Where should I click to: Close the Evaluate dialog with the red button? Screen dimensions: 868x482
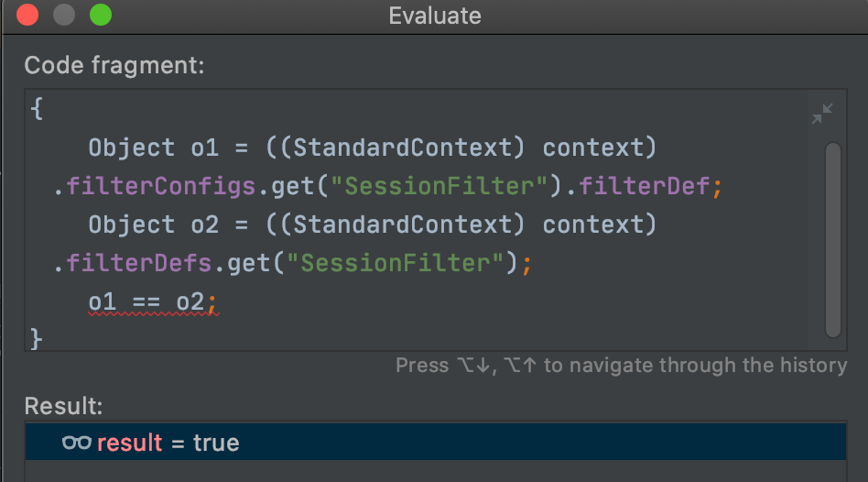coord(27,15)
